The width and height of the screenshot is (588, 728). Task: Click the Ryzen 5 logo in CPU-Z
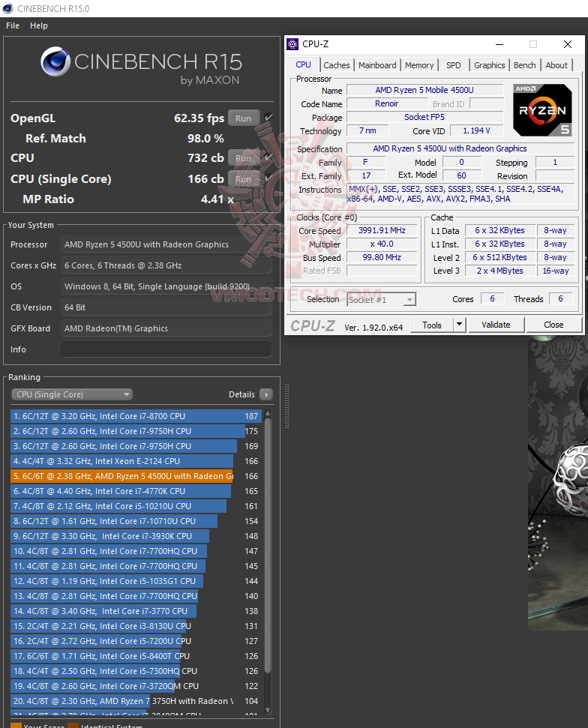point(542,110)
